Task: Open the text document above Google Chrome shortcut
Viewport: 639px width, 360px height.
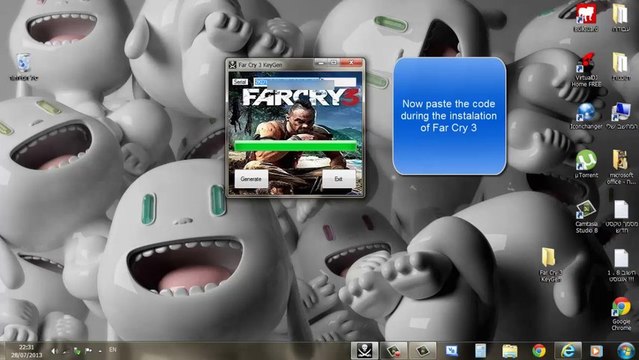Action: [621, 265]
